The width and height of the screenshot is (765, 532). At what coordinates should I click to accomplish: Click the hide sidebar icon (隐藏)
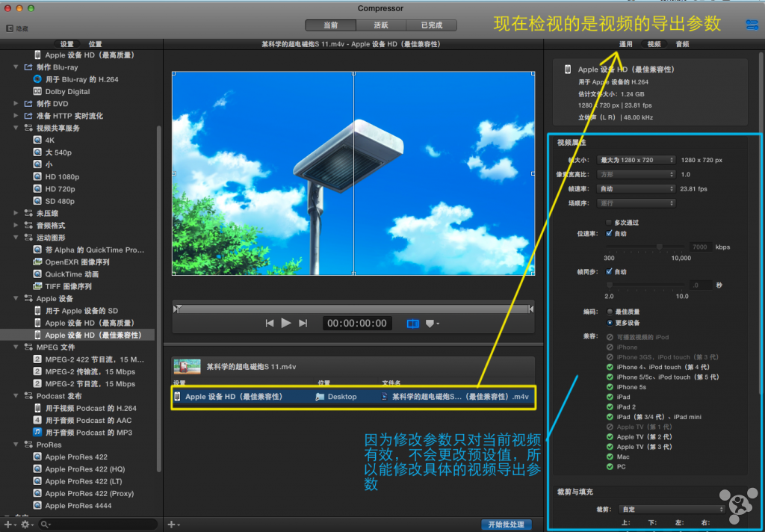9,28
